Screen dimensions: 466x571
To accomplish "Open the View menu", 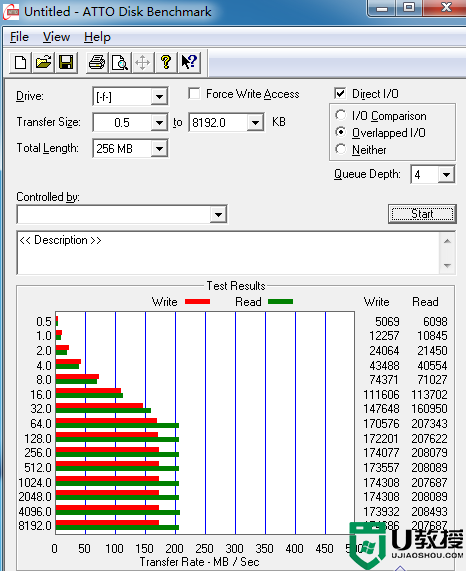I will point(56,37).
